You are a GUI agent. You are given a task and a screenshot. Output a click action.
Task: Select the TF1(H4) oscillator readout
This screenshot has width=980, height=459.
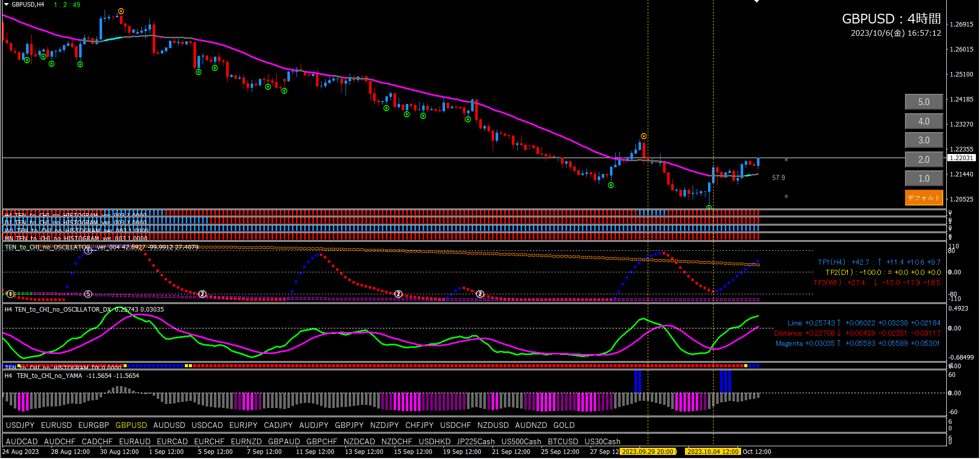coord(879,262)
